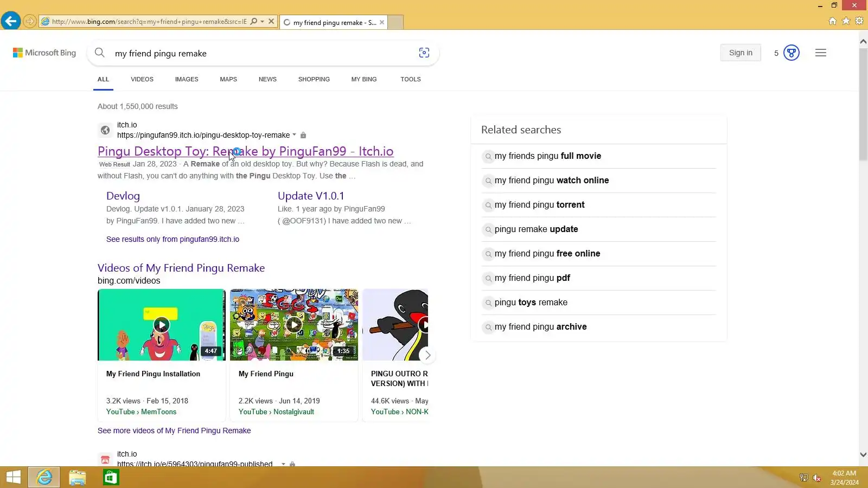Screen dimensions: 868x488
Task: Click the browser Back arrow button
Action: pos(11,21)
